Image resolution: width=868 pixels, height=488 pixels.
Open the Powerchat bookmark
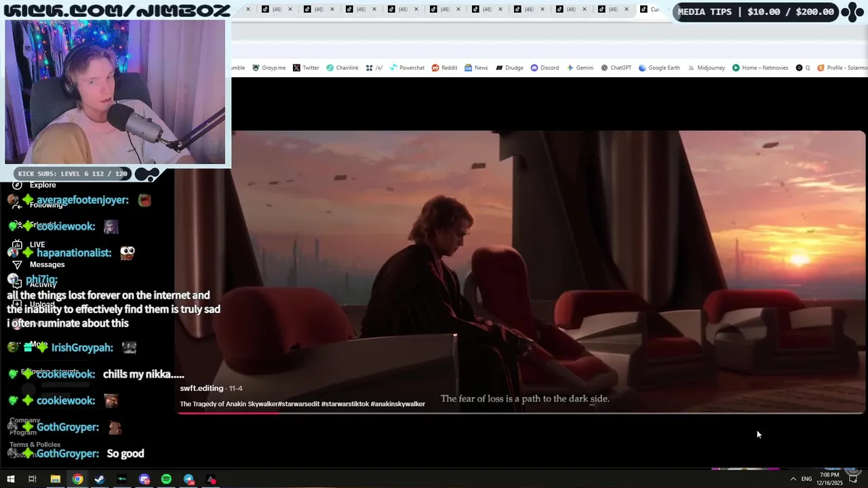[407, 68]
